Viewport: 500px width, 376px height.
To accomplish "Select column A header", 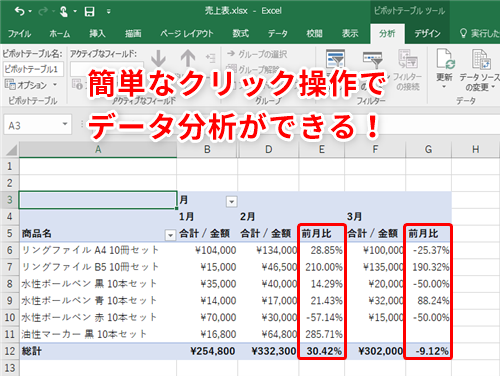I will pos(98,149).
